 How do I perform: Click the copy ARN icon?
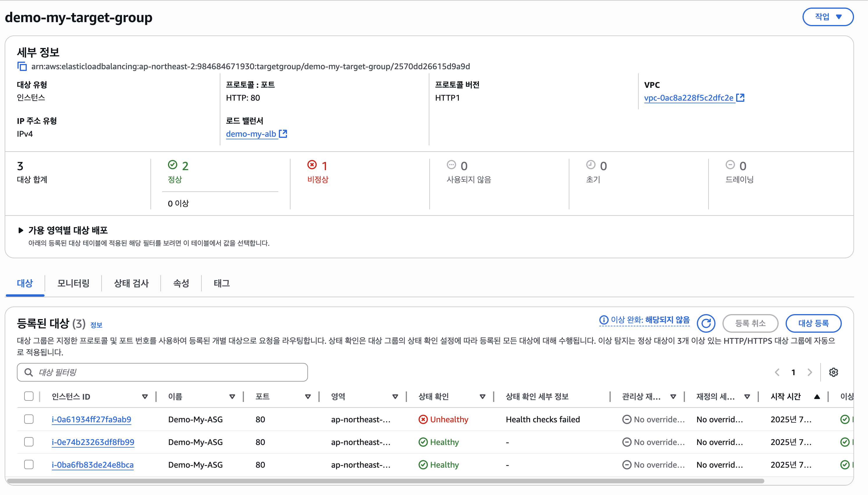click(x=22, y=66)
